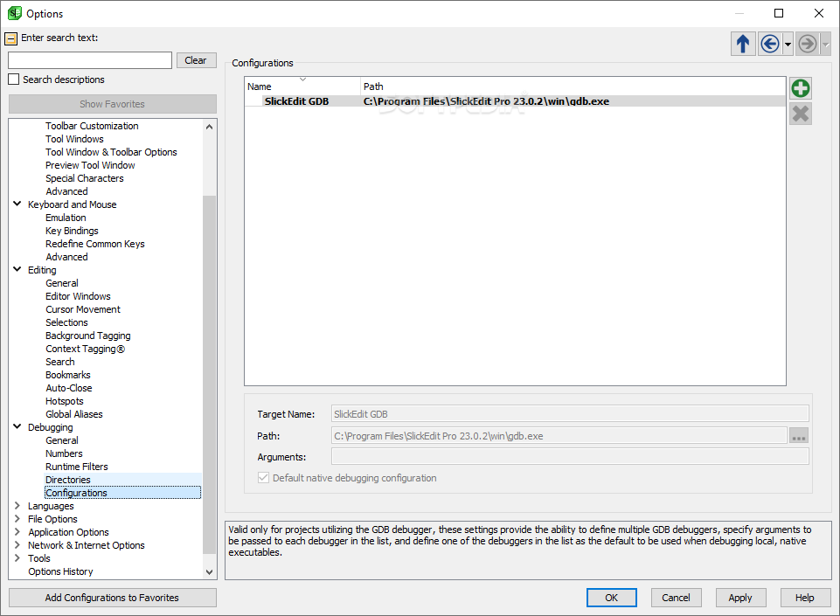Select Configurations in the tree
This screenshot has height=616, width=840.
point(76,493)
